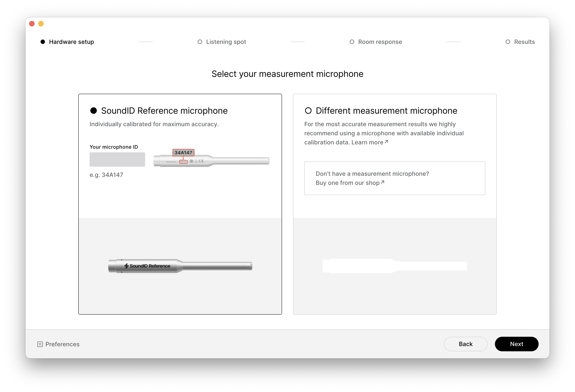Click the Preferences list icon

pos(40,344)
